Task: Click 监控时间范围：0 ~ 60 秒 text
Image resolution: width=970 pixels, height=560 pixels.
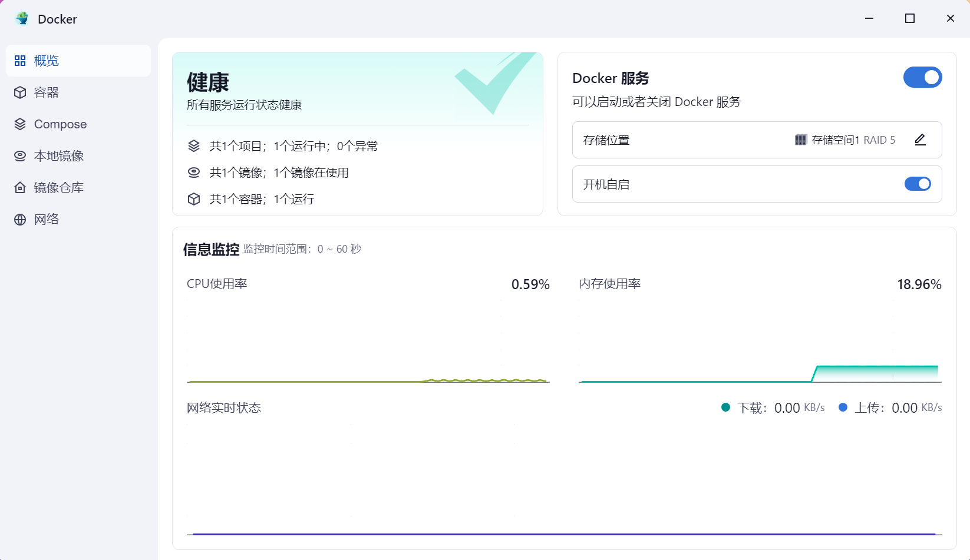Action: [302, 249]
